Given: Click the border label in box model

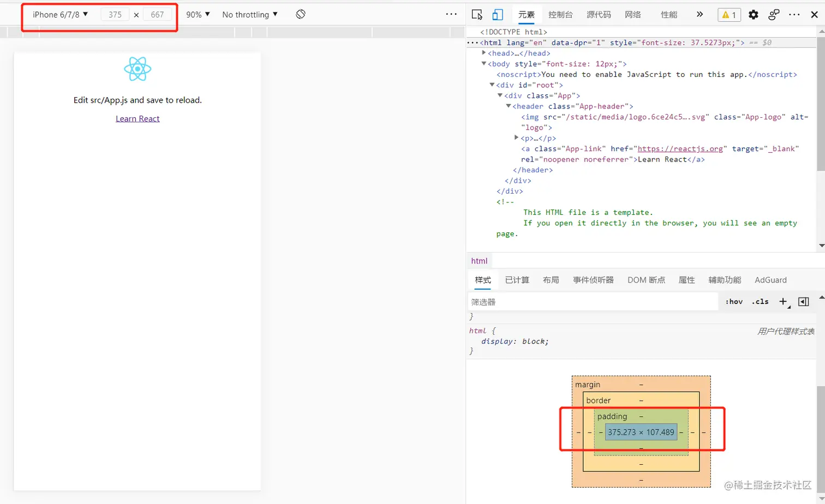Looking at the screenshot, I should point(598,400).
